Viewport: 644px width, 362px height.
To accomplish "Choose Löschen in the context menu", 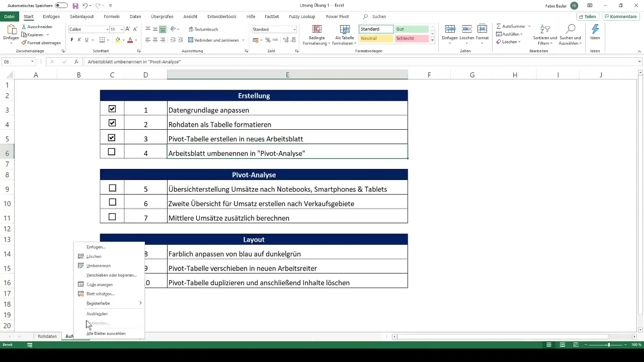I will click(94, 256).
